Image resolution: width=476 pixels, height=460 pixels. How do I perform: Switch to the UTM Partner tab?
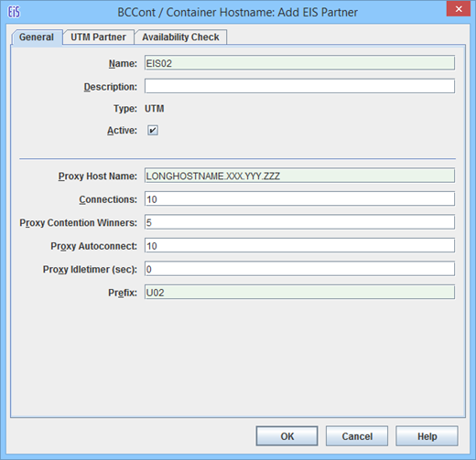pyautogui.click(x=98, y=37)
